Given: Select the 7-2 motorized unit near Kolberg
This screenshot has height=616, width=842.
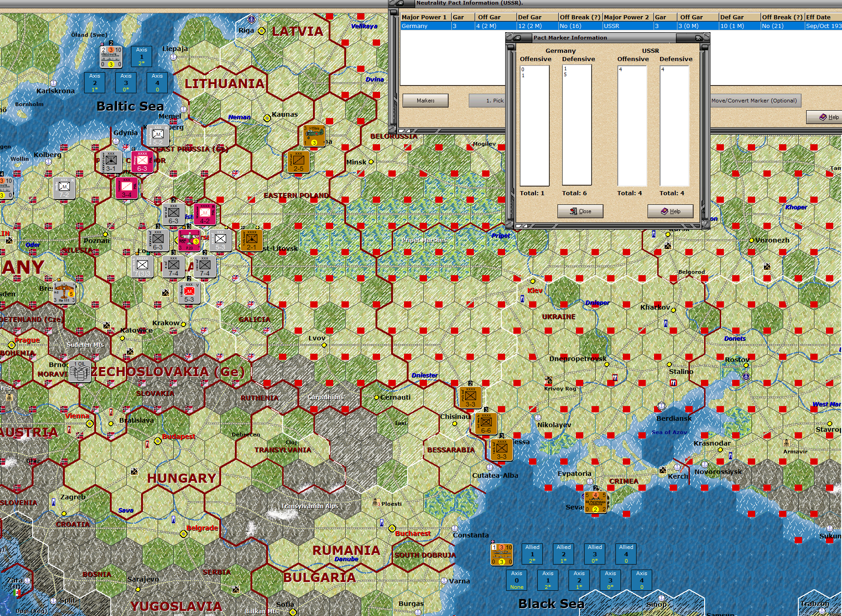Looking at the screenshot, I should pos(64,188).
